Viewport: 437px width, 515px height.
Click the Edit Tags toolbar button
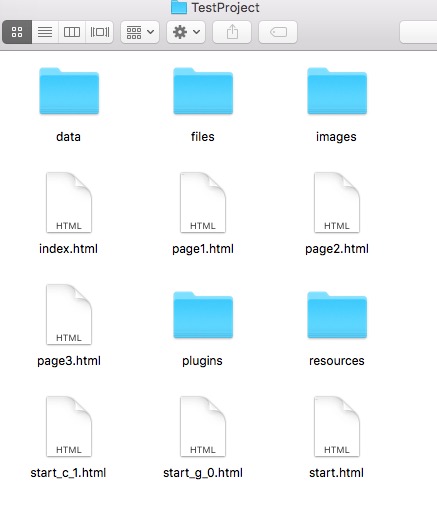[278, 32]
